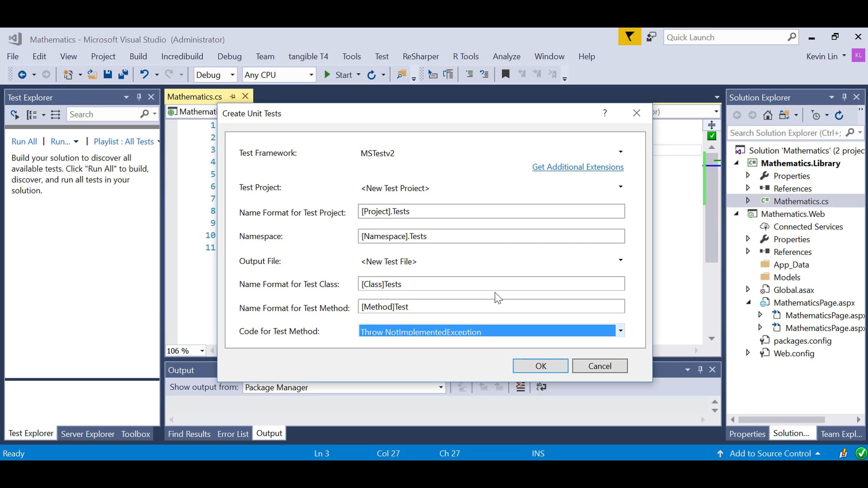
Task: Toggle auto-hide pin on Solution Explorer
Action: pyautogui.click(x=844, y=97)
